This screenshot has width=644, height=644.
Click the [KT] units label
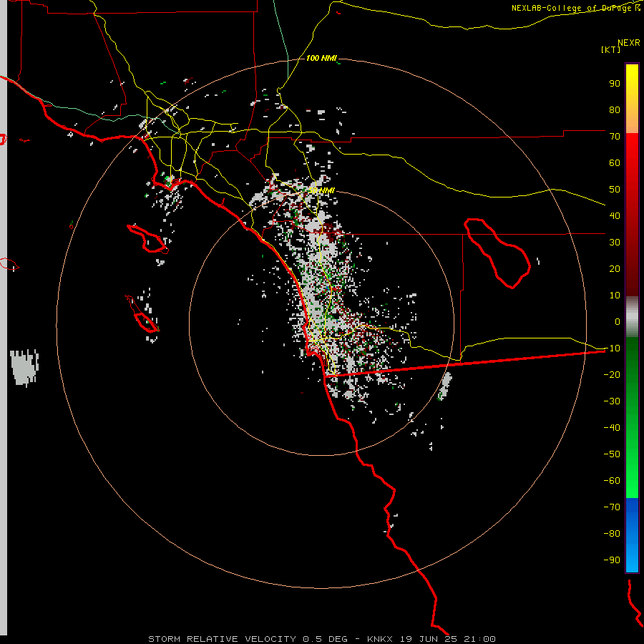coord(610,49)
